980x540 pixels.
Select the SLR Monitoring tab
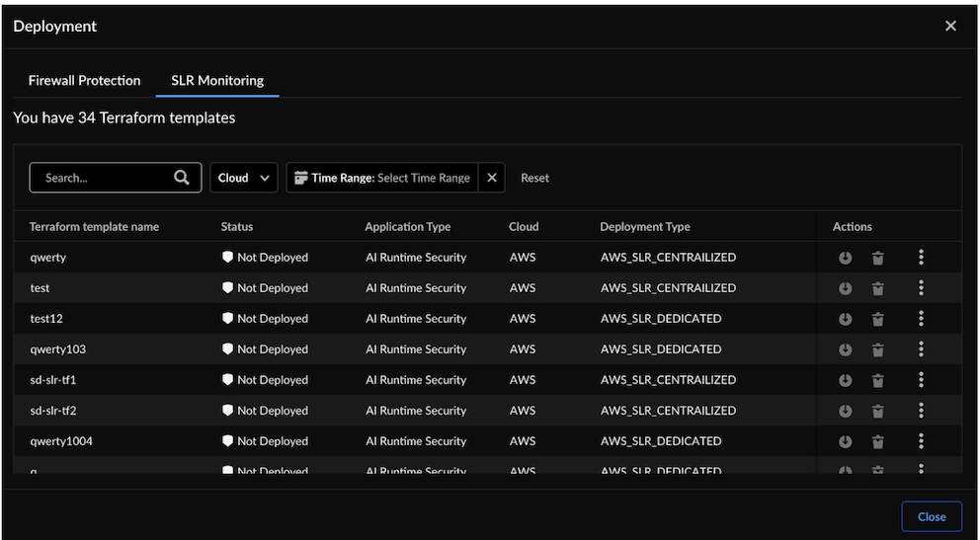(217, 80)
